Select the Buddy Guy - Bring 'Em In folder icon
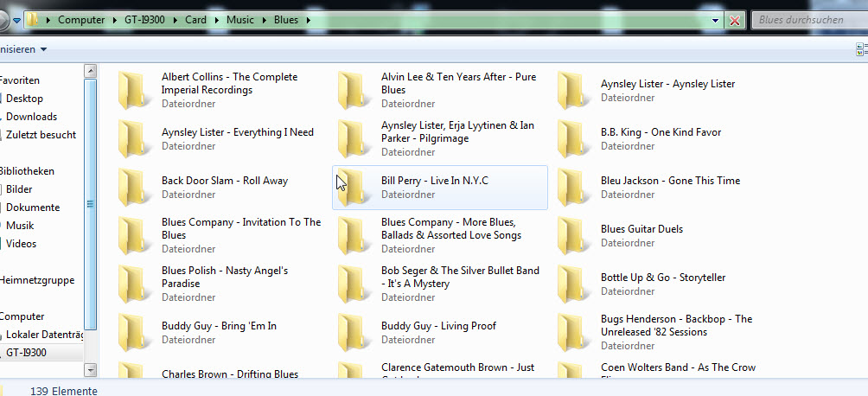This screenshot has width=868, height=396. (135, 332)
